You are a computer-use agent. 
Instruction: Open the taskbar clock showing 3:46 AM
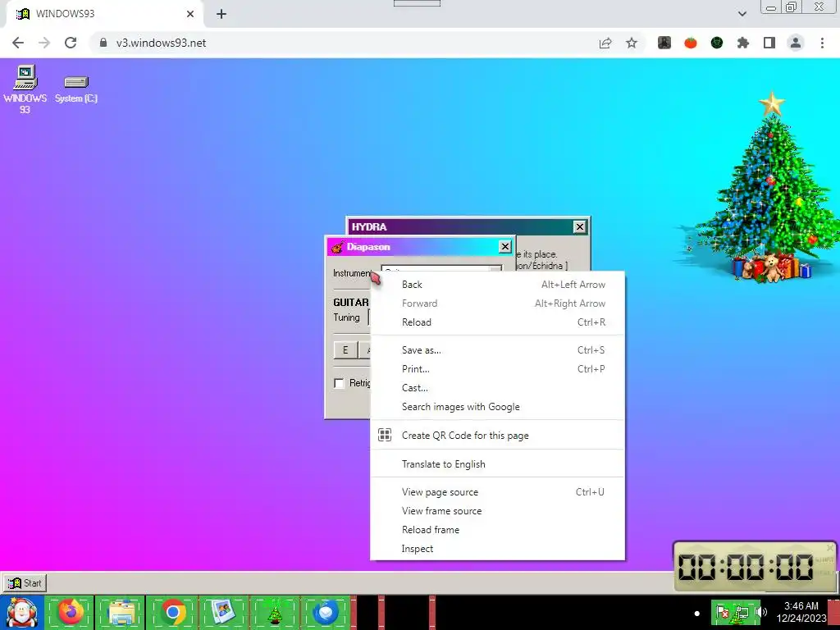click(801, 612)
